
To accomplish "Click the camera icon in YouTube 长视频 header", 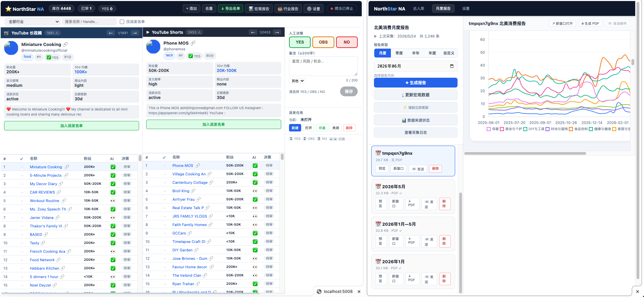I will click(6, 33).
